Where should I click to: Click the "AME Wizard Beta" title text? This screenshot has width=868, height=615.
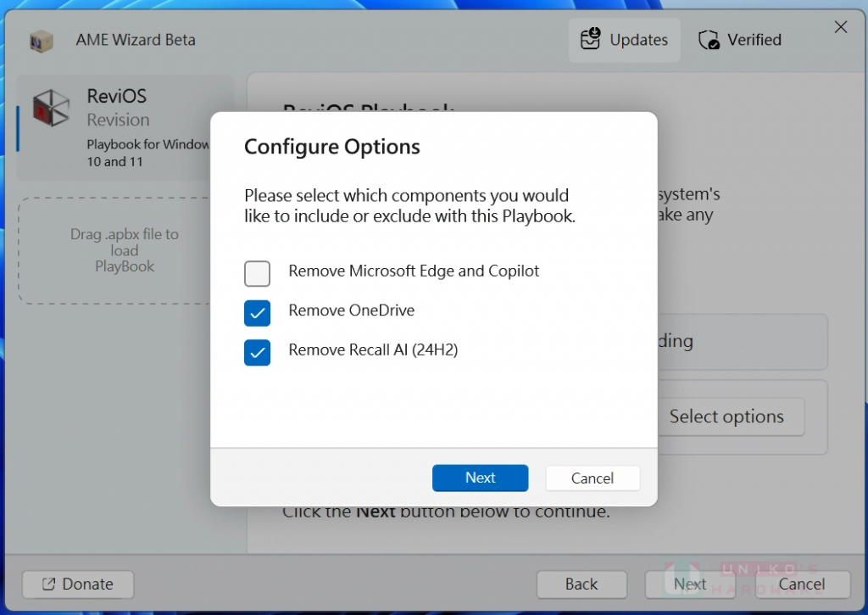point(136,40)
